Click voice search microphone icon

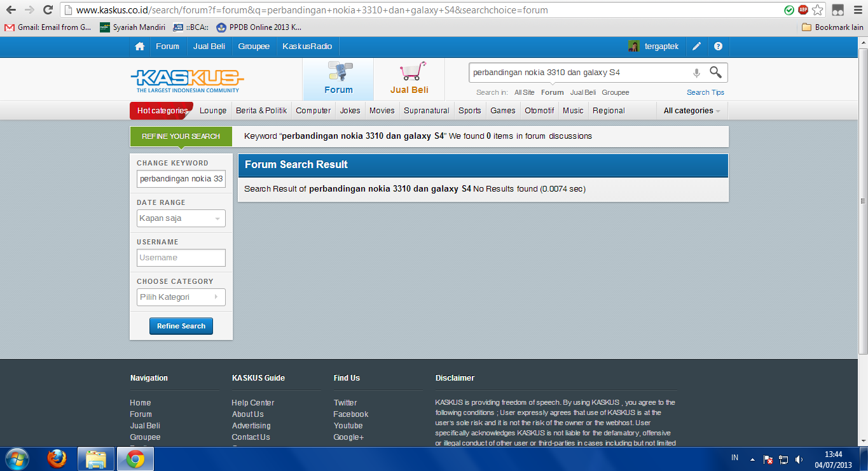click(696, 73)
